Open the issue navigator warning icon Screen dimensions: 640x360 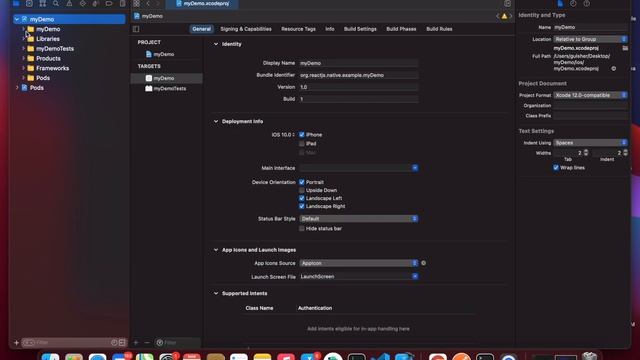click(x=69, y=3)
